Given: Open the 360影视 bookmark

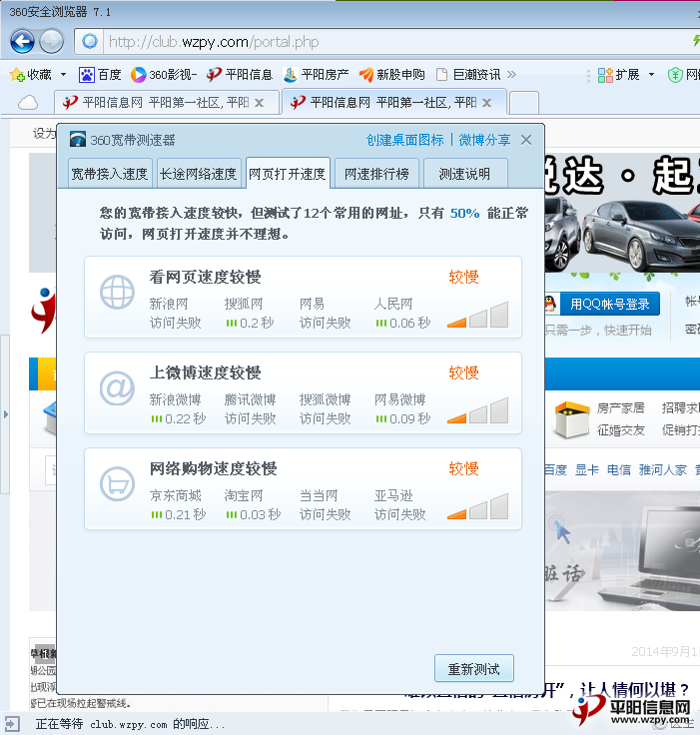Looking at the screenshot, I should point(164,75).
